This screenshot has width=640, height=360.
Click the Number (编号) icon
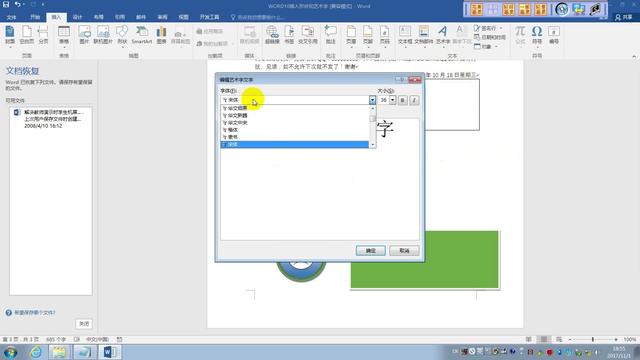tap(553, 35)
